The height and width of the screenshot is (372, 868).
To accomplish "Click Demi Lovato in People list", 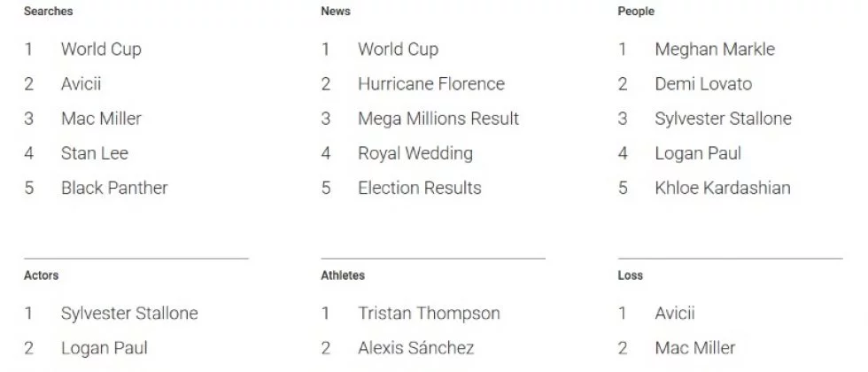I will [703, 84].
